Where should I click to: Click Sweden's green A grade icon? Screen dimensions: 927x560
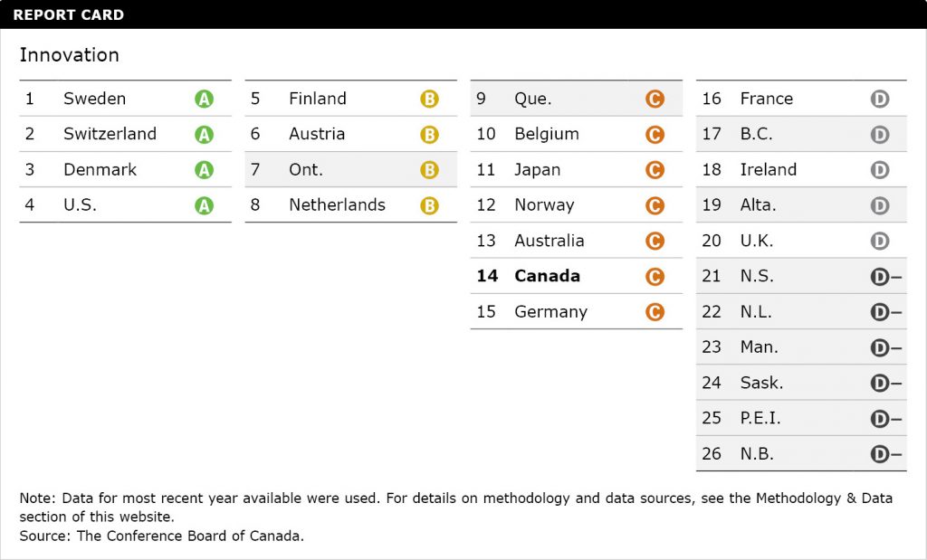(x=204, y=99)
